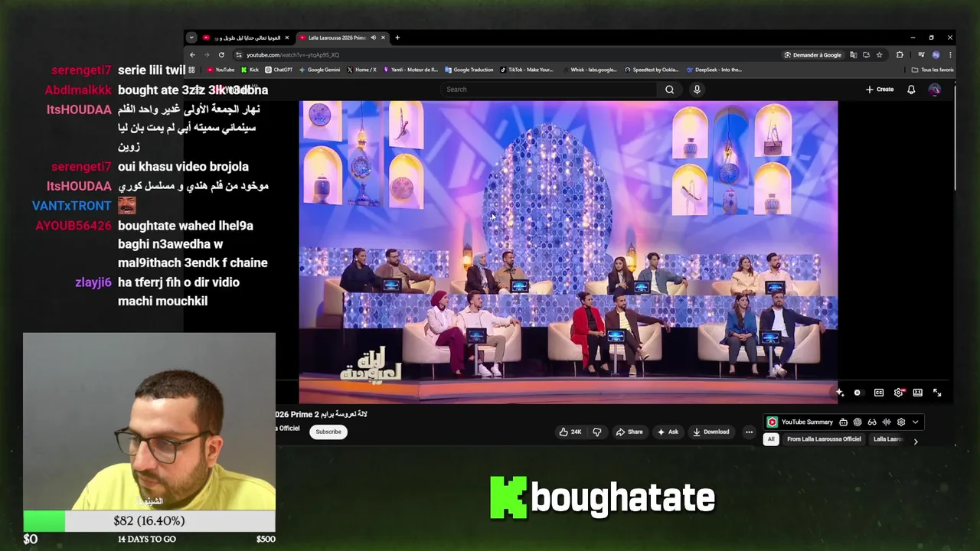Click the install/cast icon in address bar
The image size is (980, 551).
(866, 55)
